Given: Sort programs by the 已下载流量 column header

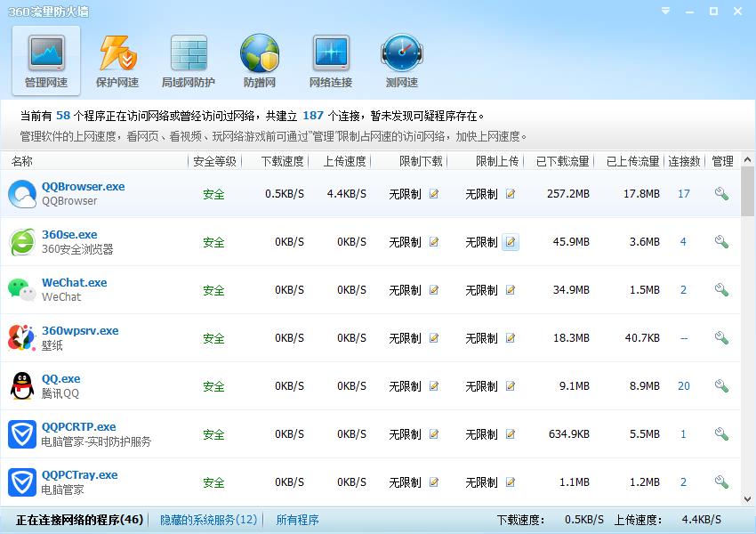Looking at the screenshot, I should 565,162.
